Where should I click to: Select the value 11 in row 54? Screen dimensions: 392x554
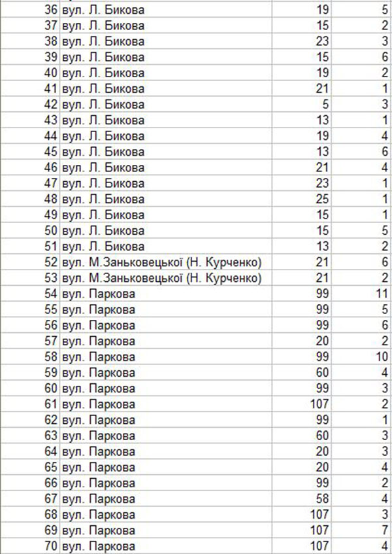tap(382, 294)
